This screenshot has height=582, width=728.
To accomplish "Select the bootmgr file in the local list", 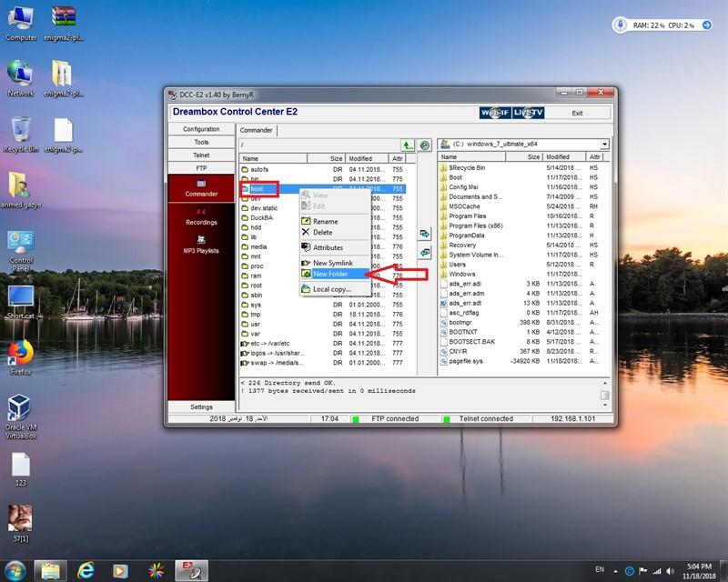I will [x=522, y=322].
